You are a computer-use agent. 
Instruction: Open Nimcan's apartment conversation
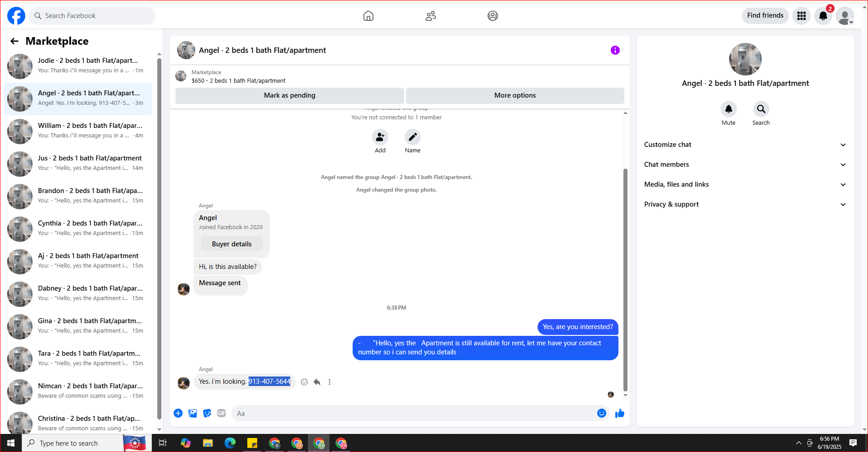pyautogui.click(x=78, y=391)
